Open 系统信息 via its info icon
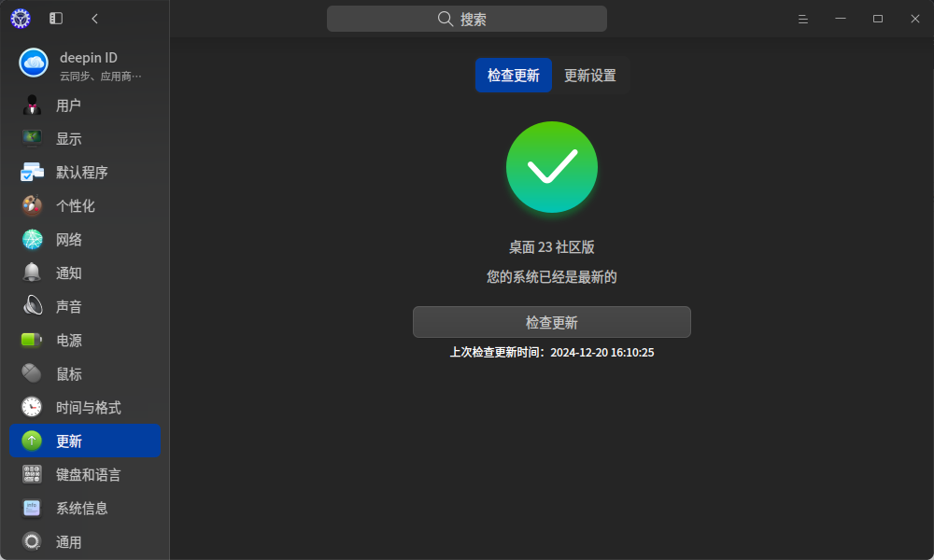 32,508
